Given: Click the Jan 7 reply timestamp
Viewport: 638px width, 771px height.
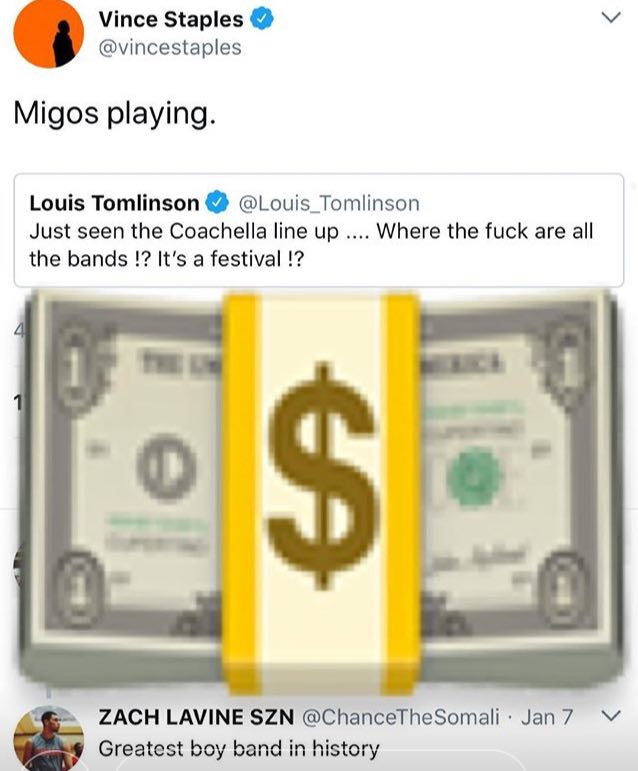Looking at the screenshot, I should point(547,717).
